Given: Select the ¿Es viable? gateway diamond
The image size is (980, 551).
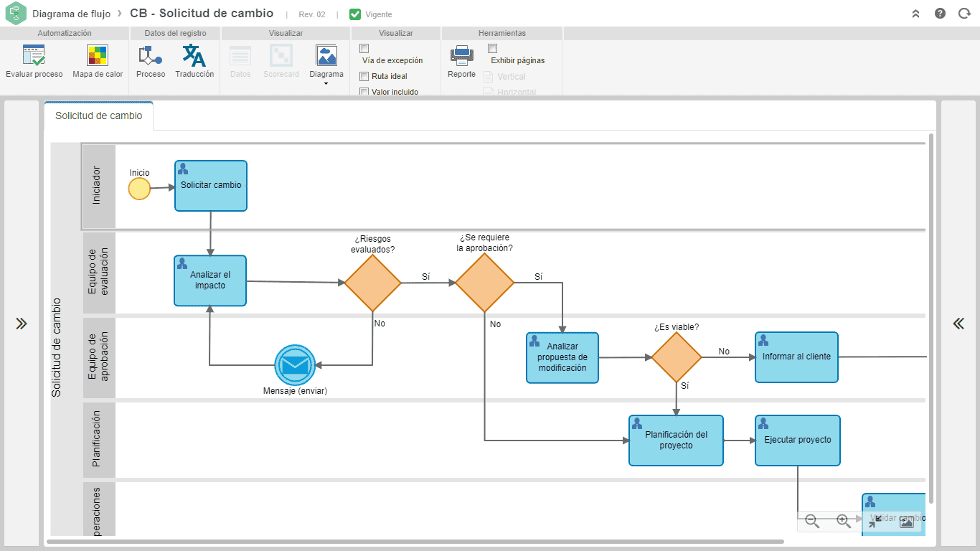Looking at the screenshot, I should pos(677,357).
